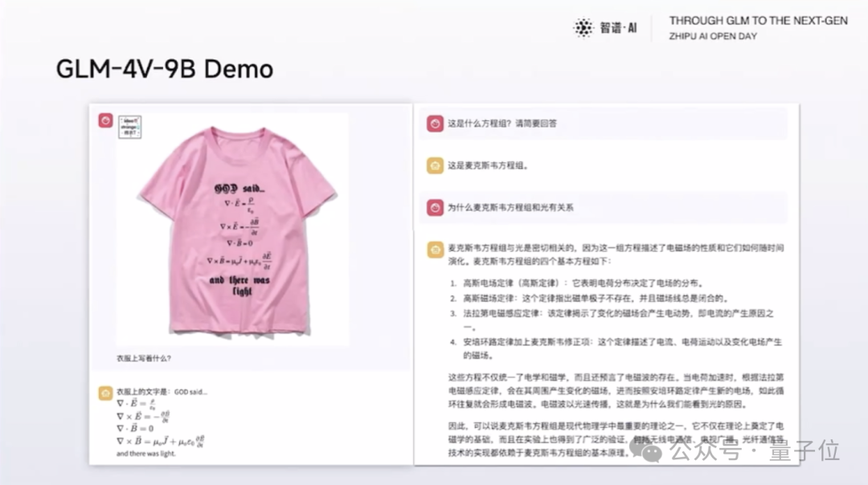Select the '为什么麦克斯韦方程组和光有关系' message bubble
868x485 pixels.
tap(603, 207)
